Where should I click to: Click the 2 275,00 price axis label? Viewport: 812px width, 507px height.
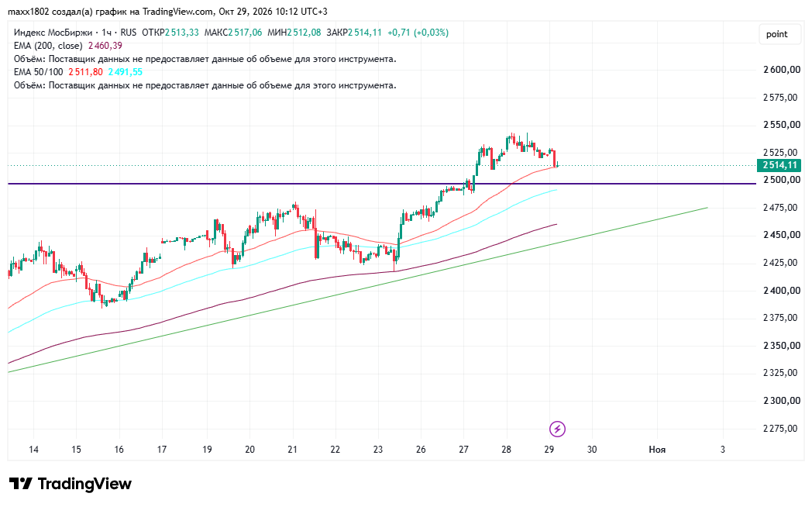(x=782, y=428)
